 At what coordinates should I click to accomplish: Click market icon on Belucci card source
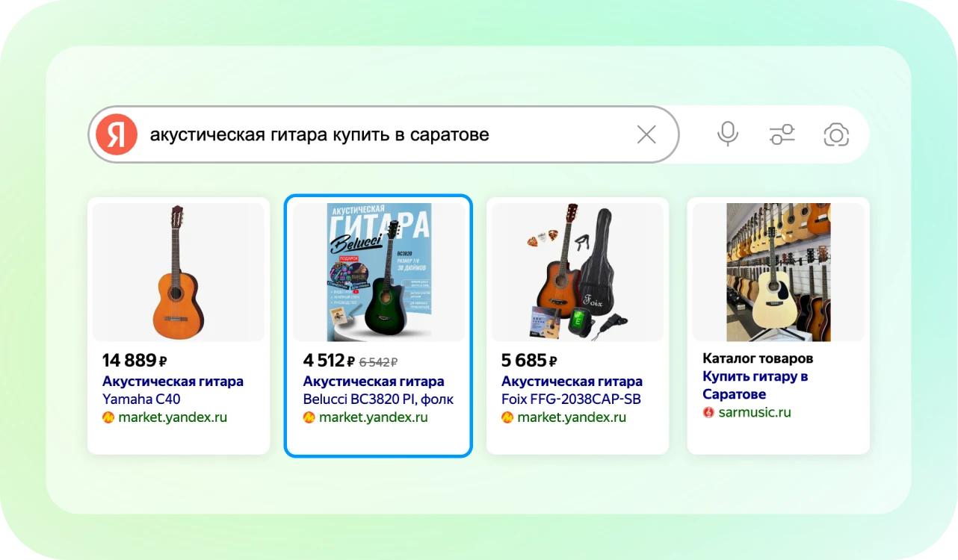[309, 417]
